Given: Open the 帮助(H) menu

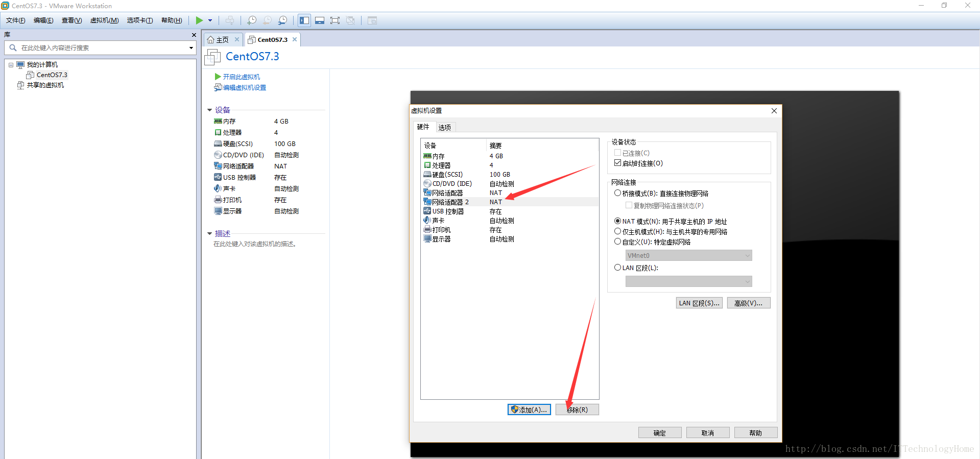Looking at the screenshot, I should pyautogui.click(x=172, y=20).
